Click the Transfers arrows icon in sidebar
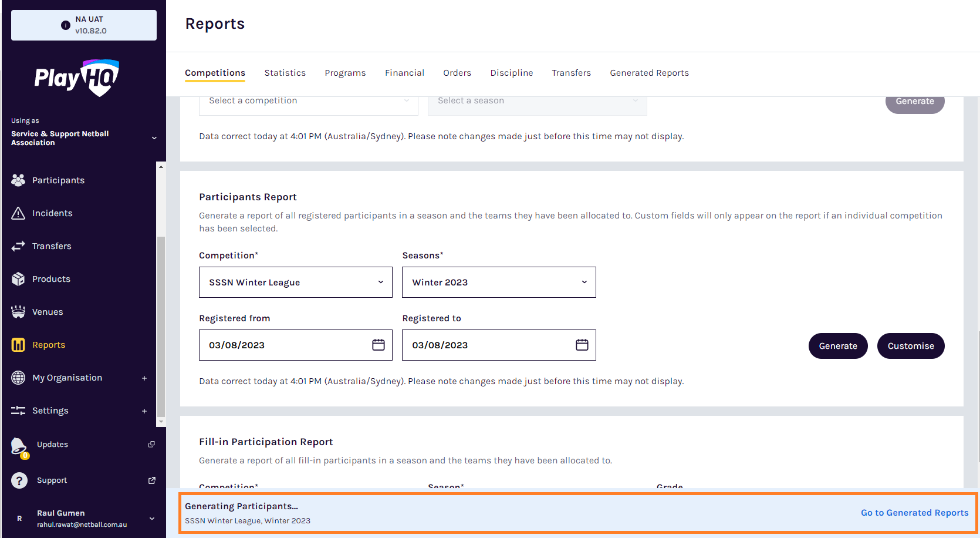This screenshot has height=538, width=980. tap(18, 246)
